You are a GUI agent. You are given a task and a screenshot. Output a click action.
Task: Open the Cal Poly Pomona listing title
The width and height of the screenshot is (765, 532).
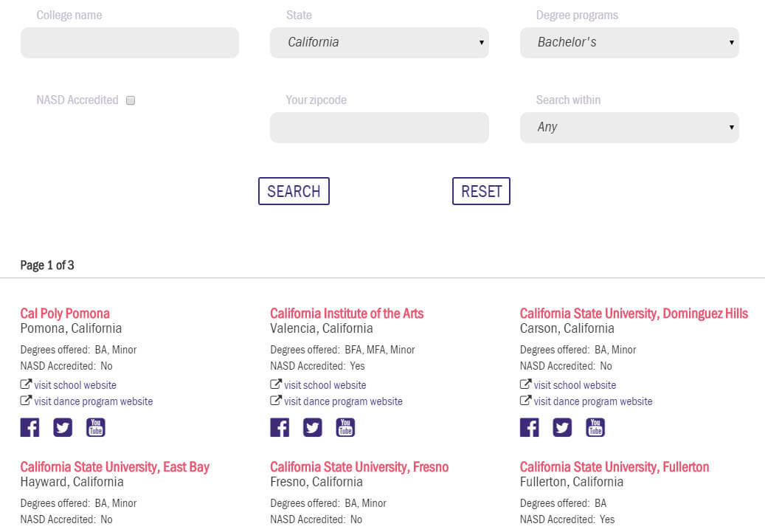coord(65,314)
